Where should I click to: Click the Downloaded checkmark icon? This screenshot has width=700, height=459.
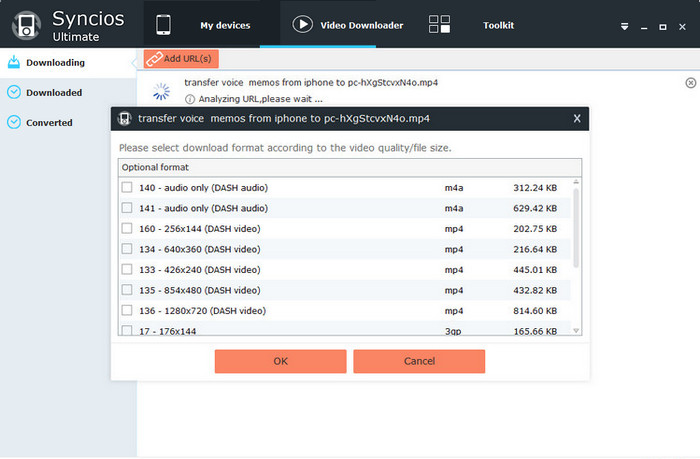pos(14,92)
